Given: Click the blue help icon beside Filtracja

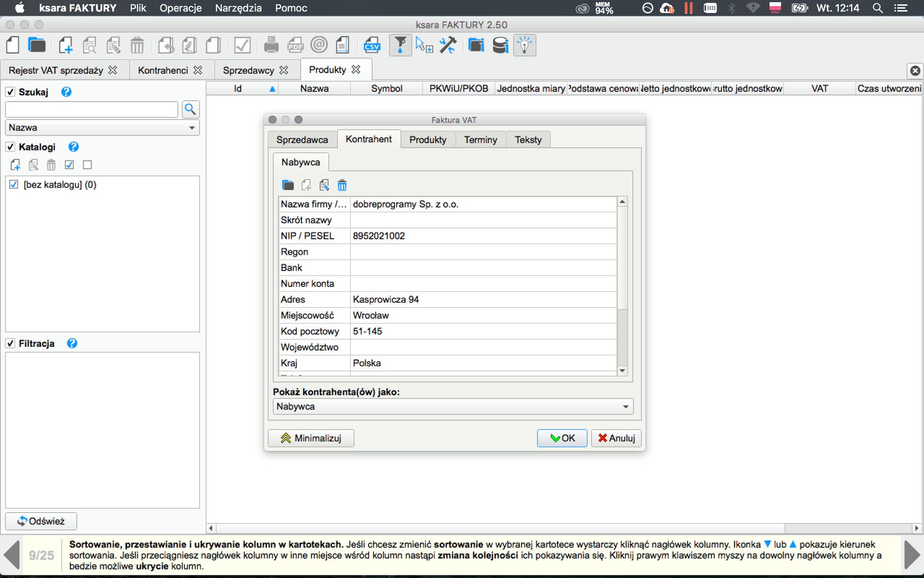Looking at the screenshot, I should (x=72, y=343).
